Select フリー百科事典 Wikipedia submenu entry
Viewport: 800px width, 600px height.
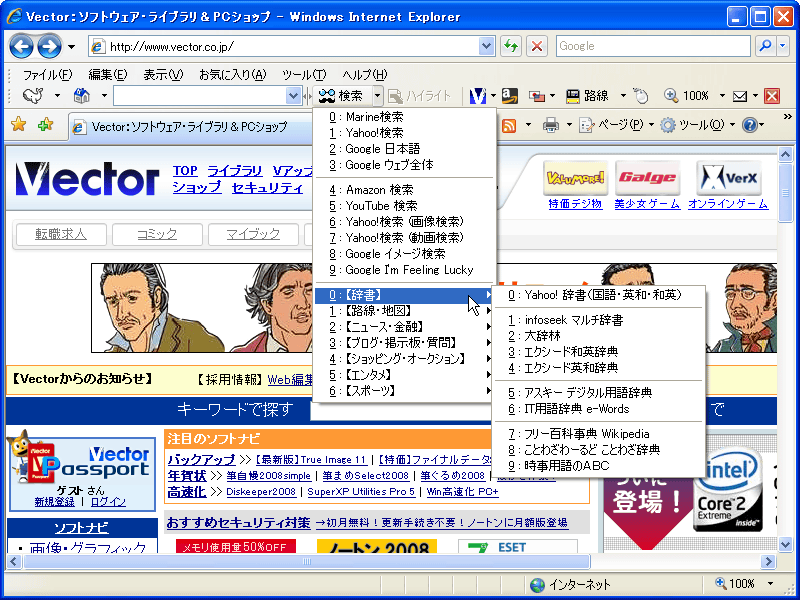[x=598, y=434]
